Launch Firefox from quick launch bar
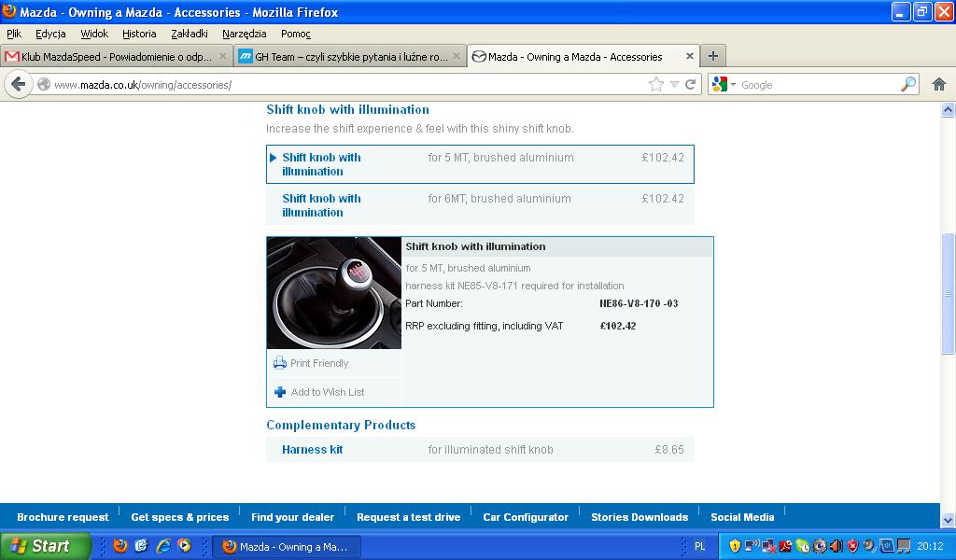 (120, 546)
